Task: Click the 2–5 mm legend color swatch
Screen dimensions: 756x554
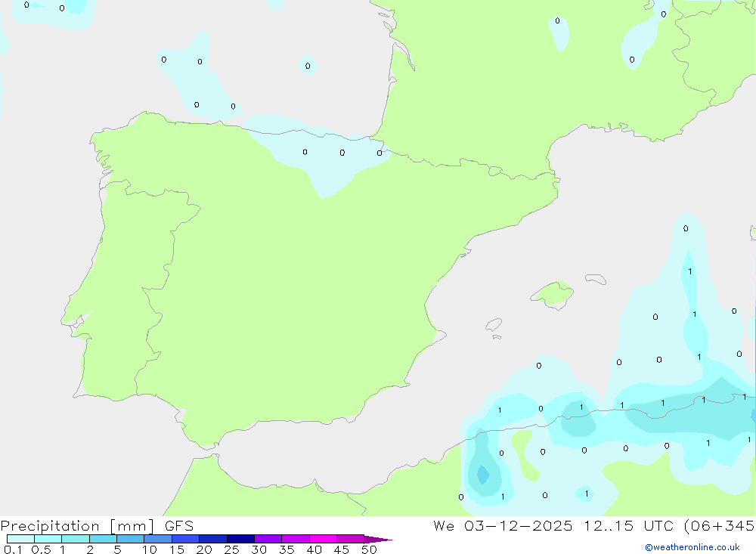Action: (103, 539)
